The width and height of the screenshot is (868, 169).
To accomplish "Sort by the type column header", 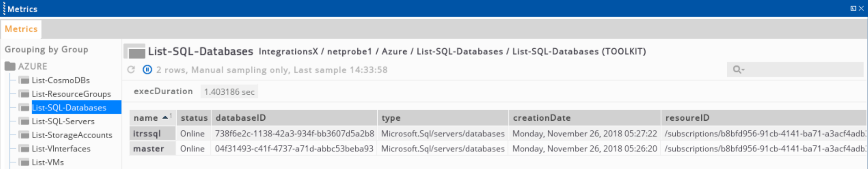I will 443,118.
